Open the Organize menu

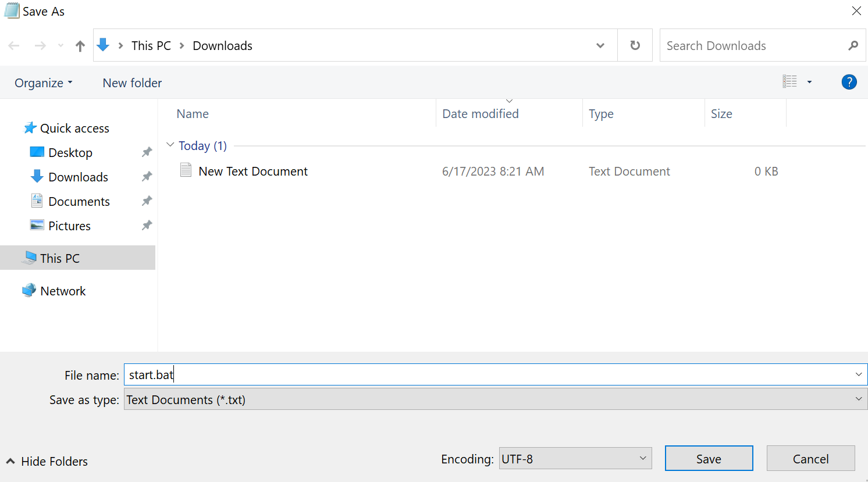point(44,83)
